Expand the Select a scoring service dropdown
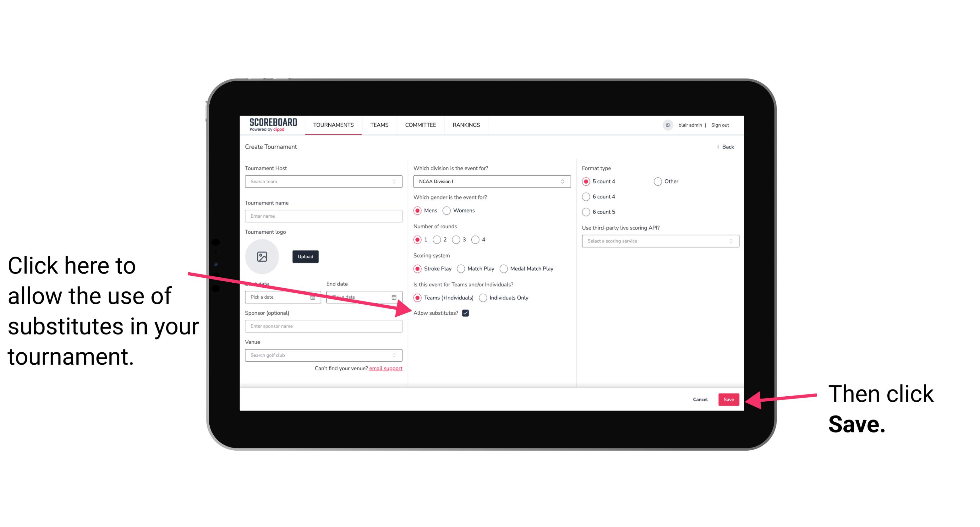The width and height of the screenshot is (980, 527). click(x=659, y=242)
